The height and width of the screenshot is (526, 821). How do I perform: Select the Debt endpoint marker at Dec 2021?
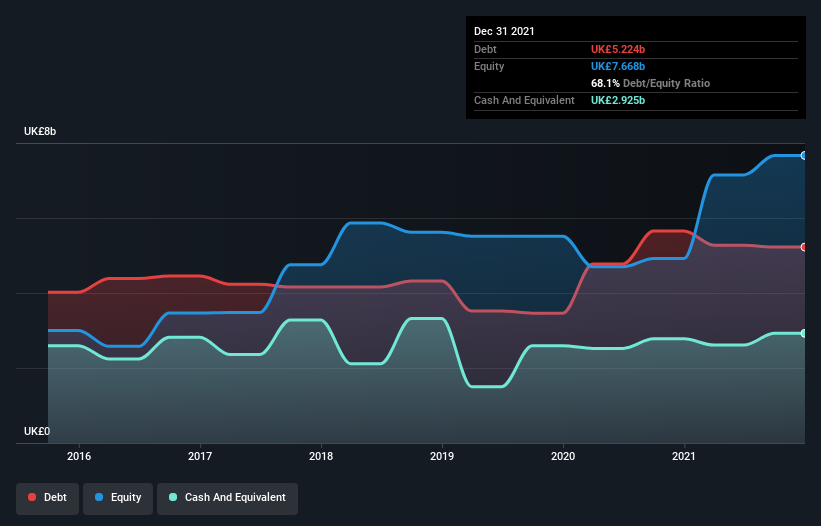[x=804, y=247]
